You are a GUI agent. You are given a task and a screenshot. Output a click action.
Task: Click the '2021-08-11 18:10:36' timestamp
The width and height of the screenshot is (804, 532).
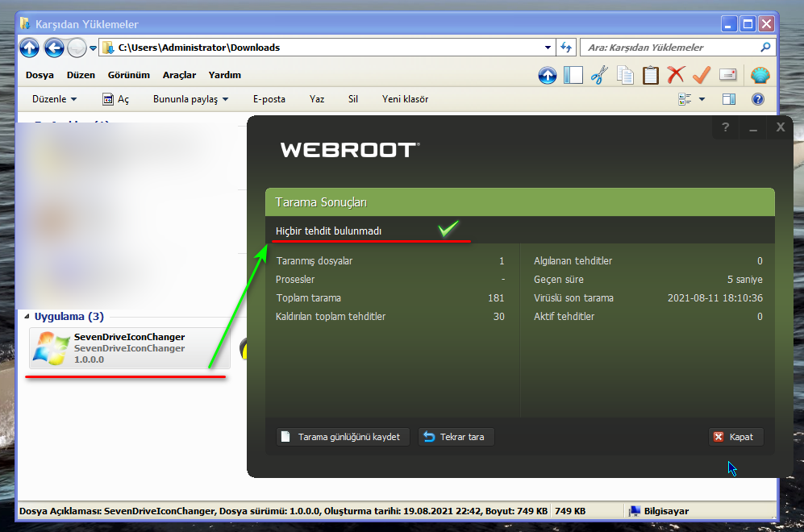click(715, 297)
